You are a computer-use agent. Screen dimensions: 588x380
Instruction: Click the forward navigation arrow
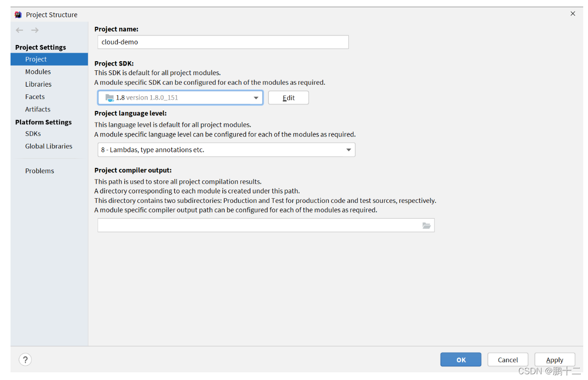coord(35,30)
